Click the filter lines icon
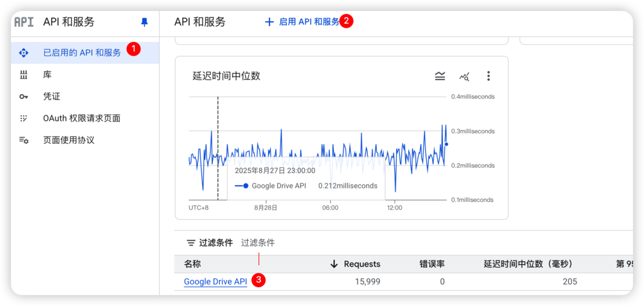Screen dimensions: 644x306 coord(191,243)
